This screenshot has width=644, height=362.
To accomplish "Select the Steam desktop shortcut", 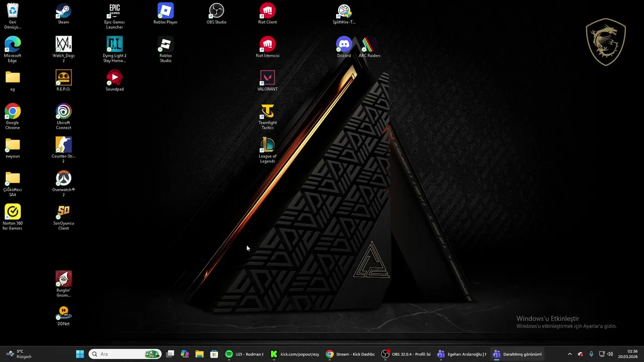I will (63, 14).
